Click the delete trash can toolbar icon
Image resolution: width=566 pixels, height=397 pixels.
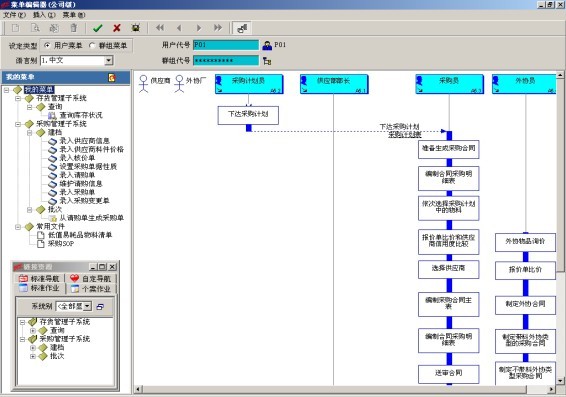[x=74, y=28]
